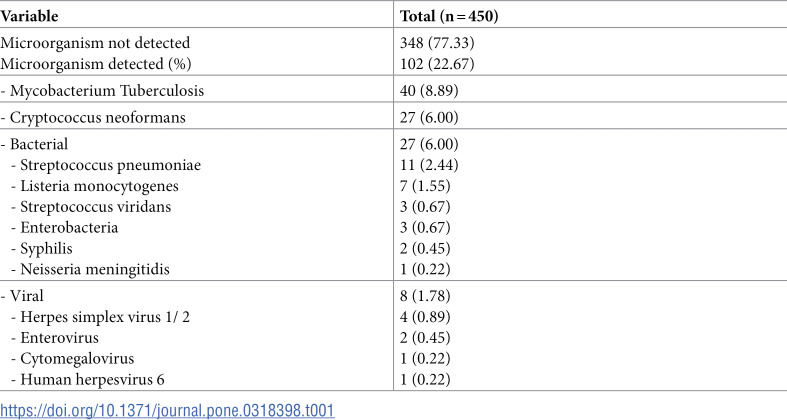Image resolution: width=787 pixels, height=420 pixels.
Task: Select the Microorganism detected (%) row label
Action: click(95, 64)
